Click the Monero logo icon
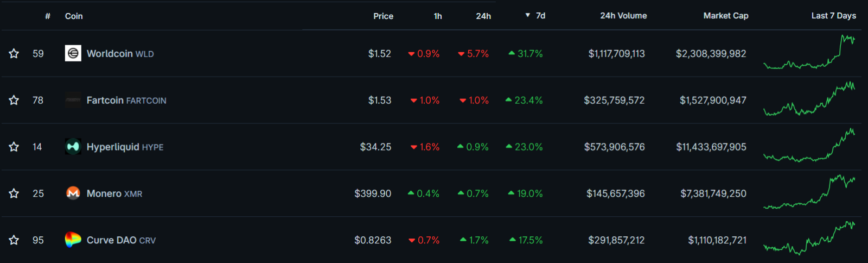Screen dimensions: 868x263 pos(73,193)
